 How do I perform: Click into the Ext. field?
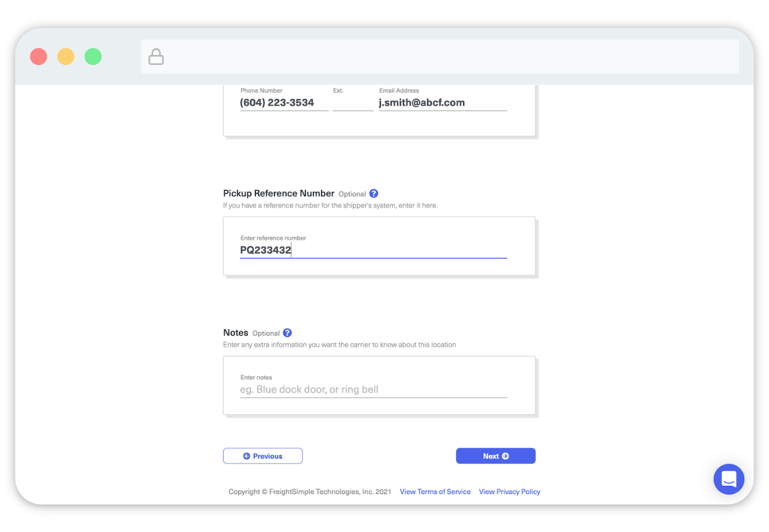pos(353,103)
